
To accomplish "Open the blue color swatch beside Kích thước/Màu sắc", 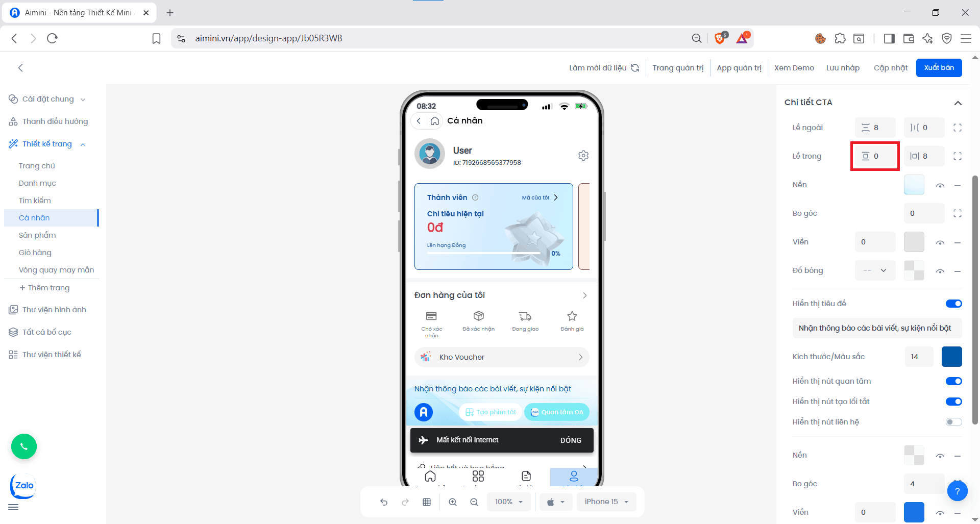I will (x=951, y=357).
